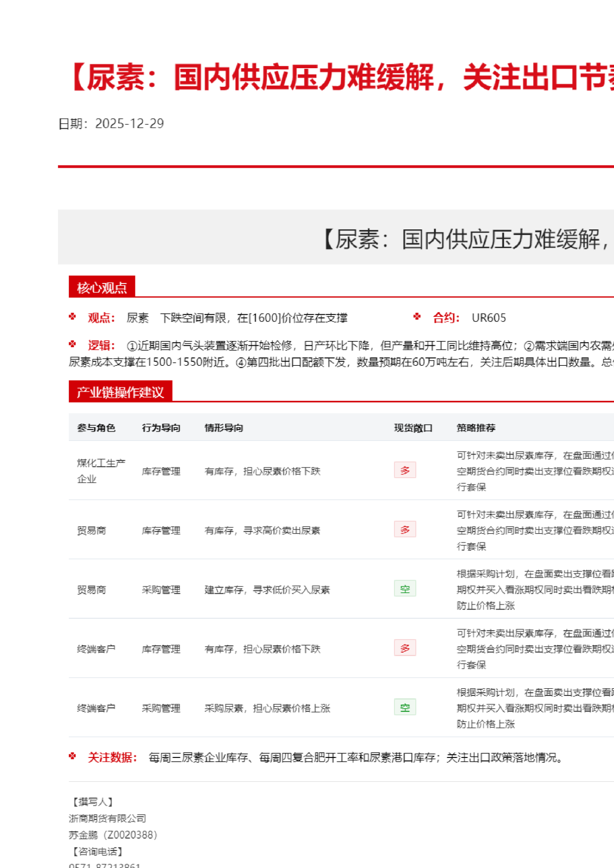Click the contract code UR605
Viewport: 614px width, 868px height.
[x=489, y=318]
